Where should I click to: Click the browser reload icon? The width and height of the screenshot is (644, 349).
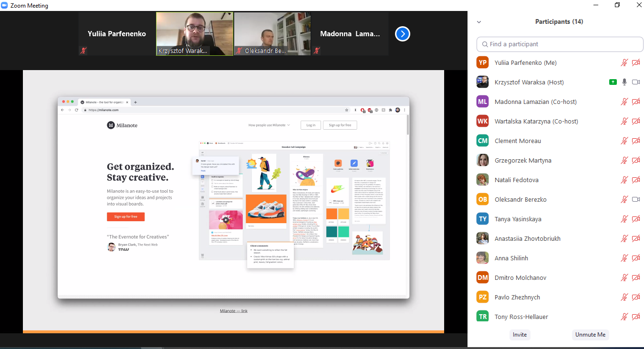(76, 110)
